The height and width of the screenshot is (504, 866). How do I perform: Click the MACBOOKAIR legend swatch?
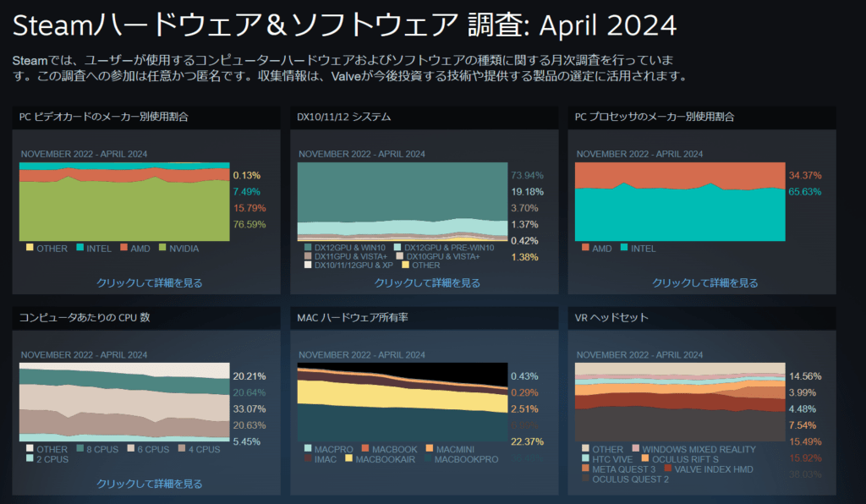(348, 458)
